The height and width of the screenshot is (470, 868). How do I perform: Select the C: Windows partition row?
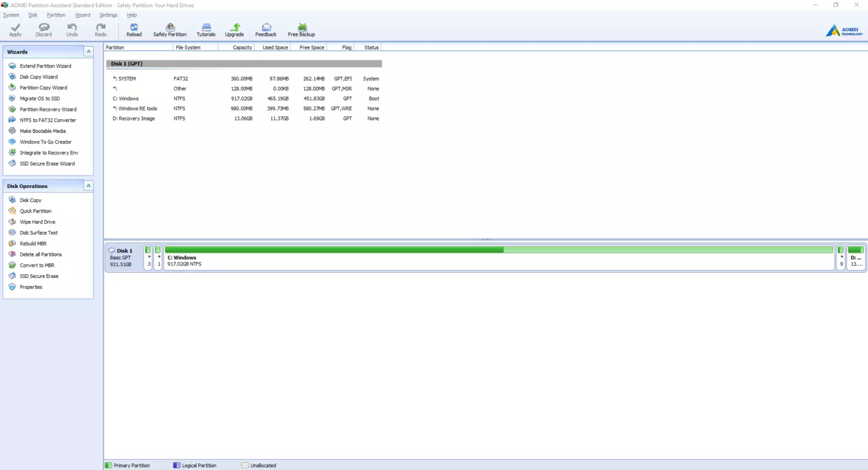click(244, 99)
